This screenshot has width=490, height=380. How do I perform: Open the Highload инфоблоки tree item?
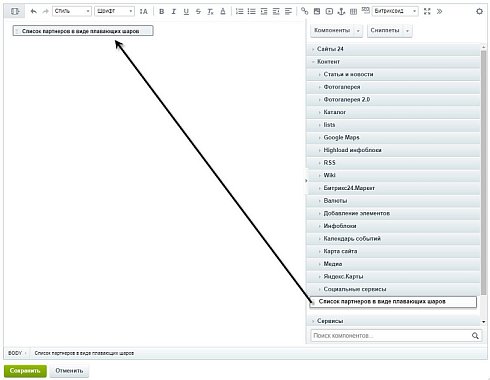coord(393,150)
